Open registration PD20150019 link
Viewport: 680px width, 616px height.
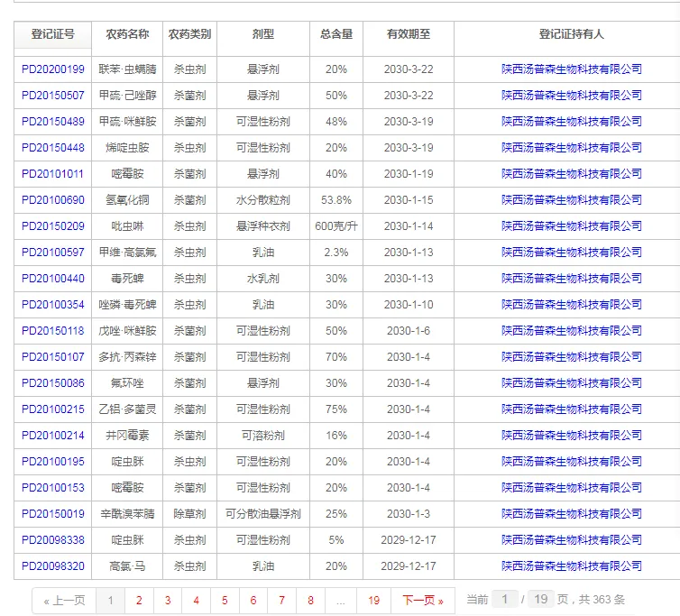coord(53,513)
